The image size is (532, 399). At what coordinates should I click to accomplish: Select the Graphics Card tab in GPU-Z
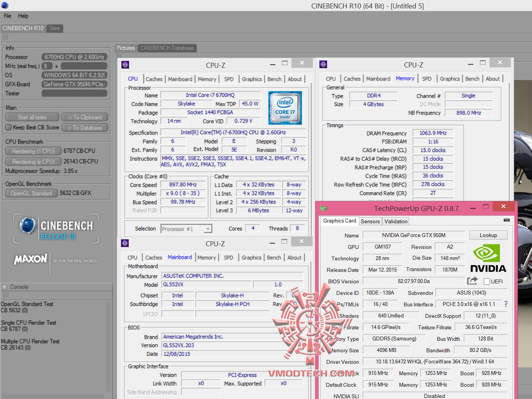(x=339, y=221)
